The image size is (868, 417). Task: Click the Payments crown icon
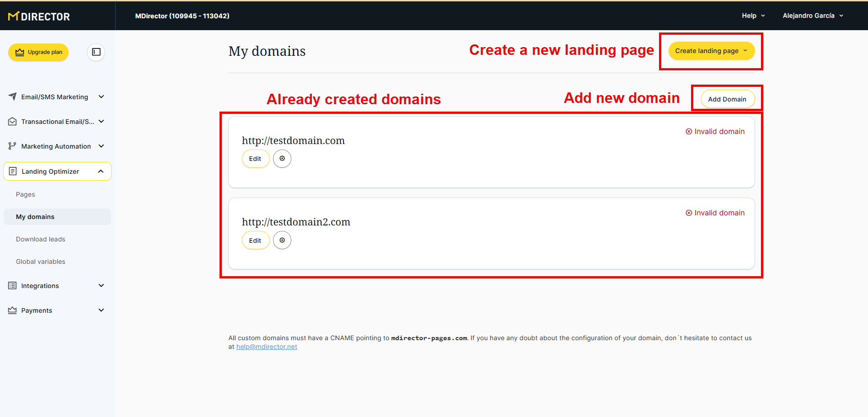click(12, 310)
